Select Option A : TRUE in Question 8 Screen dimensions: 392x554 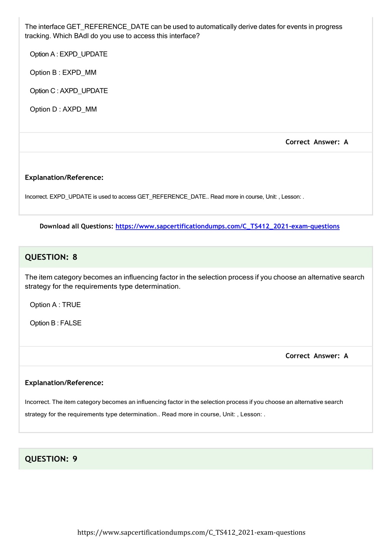click(x=55, y=305)
